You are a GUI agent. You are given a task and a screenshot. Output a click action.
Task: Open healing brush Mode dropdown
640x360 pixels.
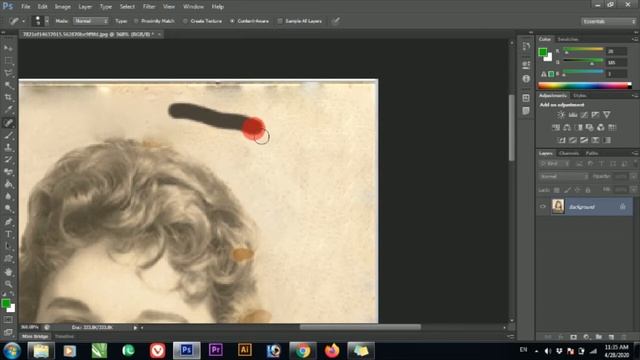coord(91,21)
